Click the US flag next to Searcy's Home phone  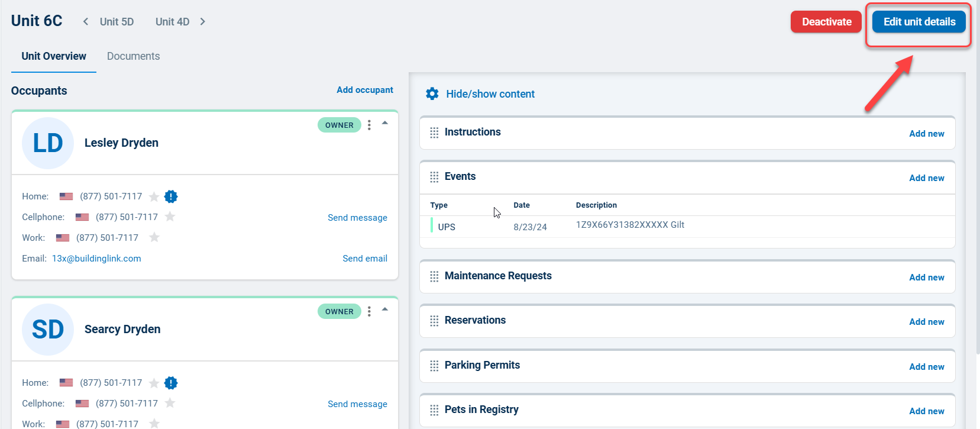point(66,383)
